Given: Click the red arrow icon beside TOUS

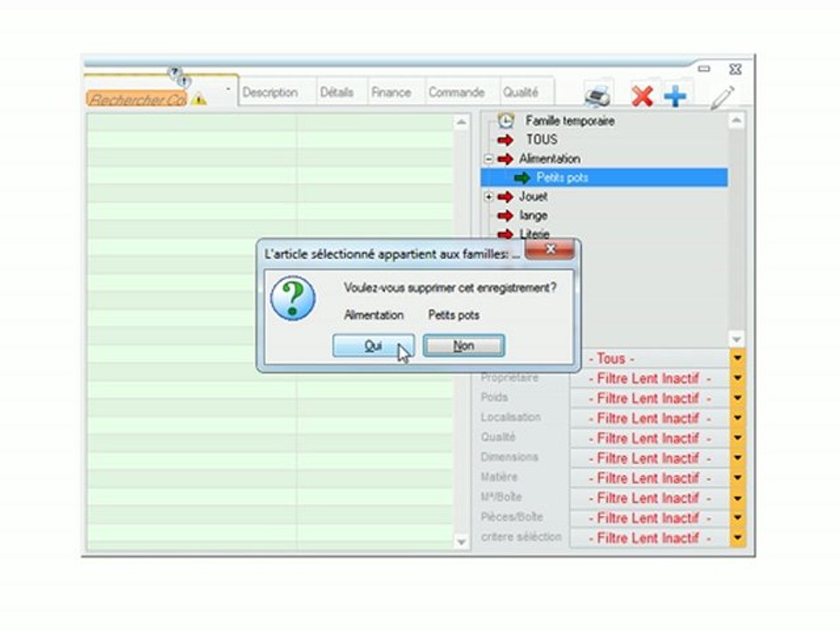Looking at the screenshot, I should click(505, 140).
